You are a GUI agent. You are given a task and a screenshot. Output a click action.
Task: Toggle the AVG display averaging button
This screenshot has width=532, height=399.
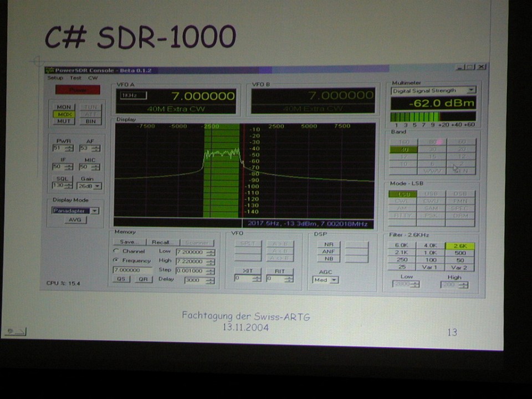75,219
